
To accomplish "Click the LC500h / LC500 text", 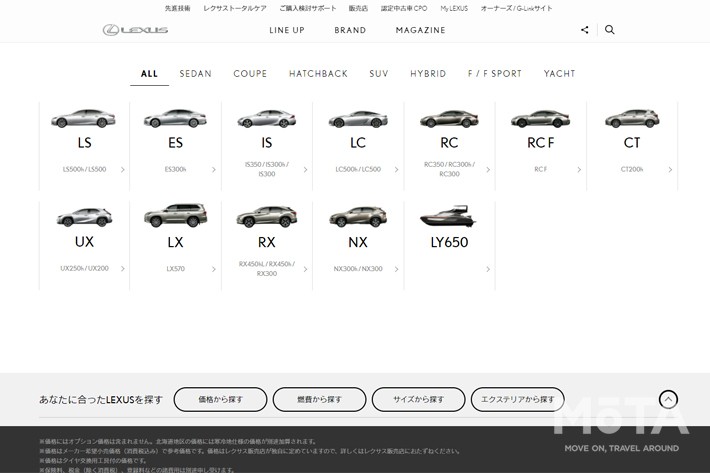I will coord(358,169).
